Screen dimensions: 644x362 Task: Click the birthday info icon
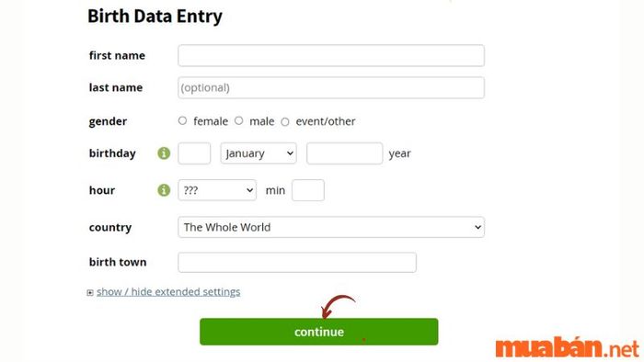tap(164, 153)
